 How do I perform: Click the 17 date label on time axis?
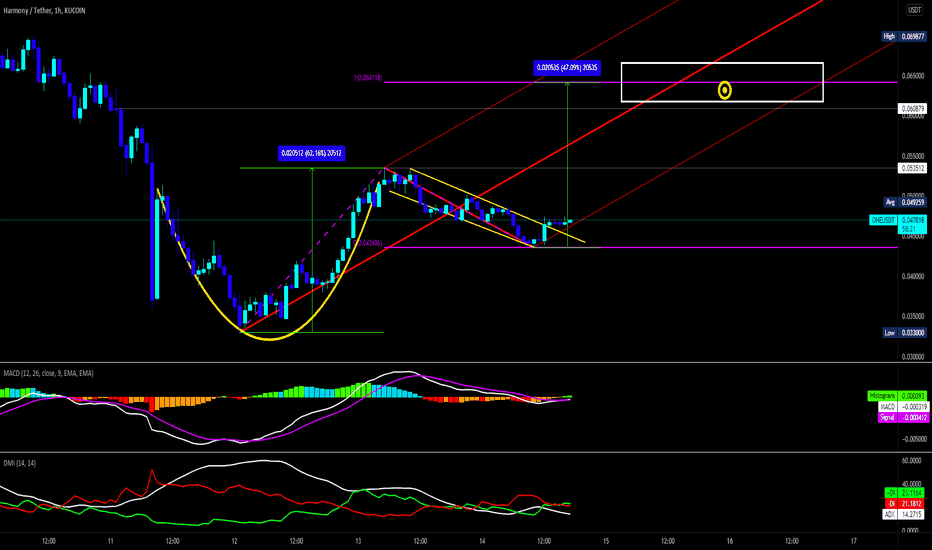(854, 541)
